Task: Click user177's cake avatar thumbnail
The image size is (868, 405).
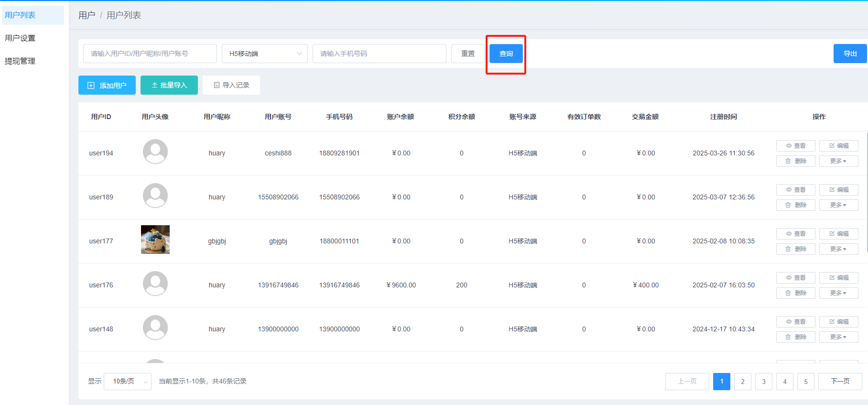Action: tap(155, 240)
